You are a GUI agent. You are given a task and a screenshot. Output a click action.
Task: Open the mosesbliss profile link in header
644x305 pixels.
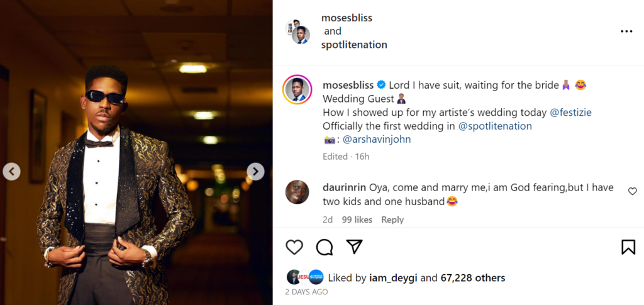(347, 18)
